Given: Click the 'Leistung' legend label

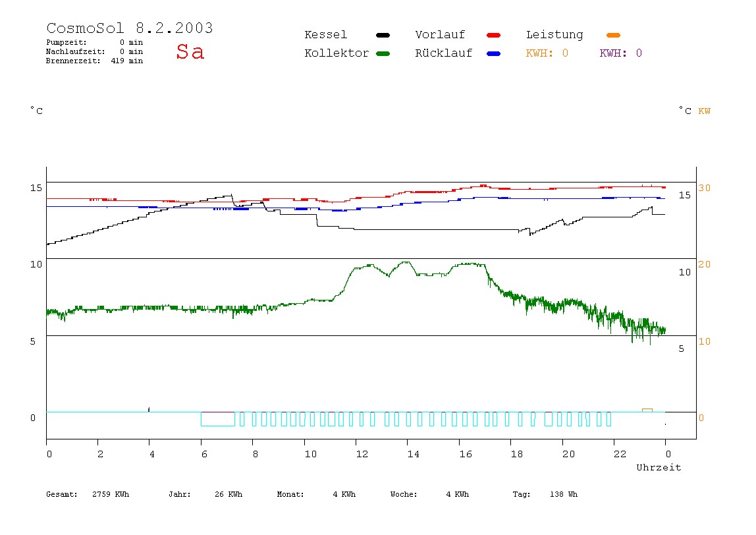Looking at the screenshot, I should (554, 35).
